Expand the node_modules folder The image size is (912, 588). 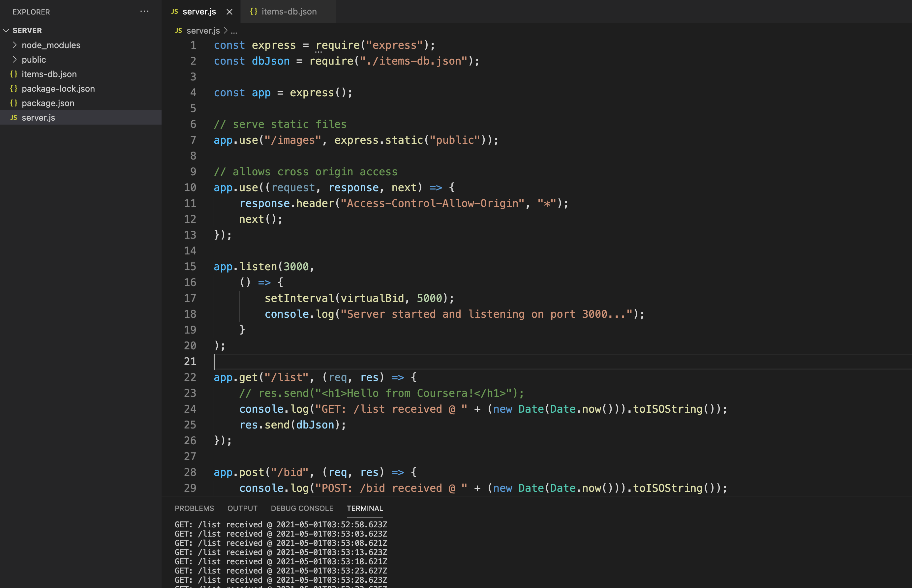coord(15,45)
